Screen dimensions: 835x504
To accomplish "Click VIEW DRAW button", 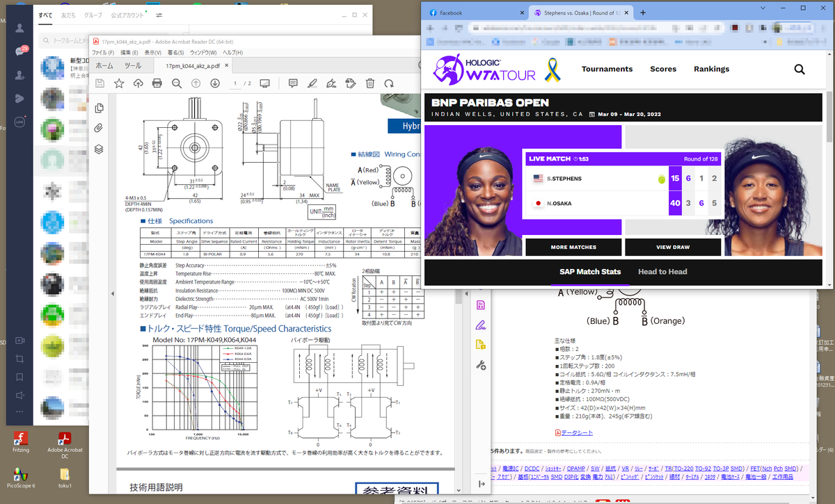I will click(673, 247).
